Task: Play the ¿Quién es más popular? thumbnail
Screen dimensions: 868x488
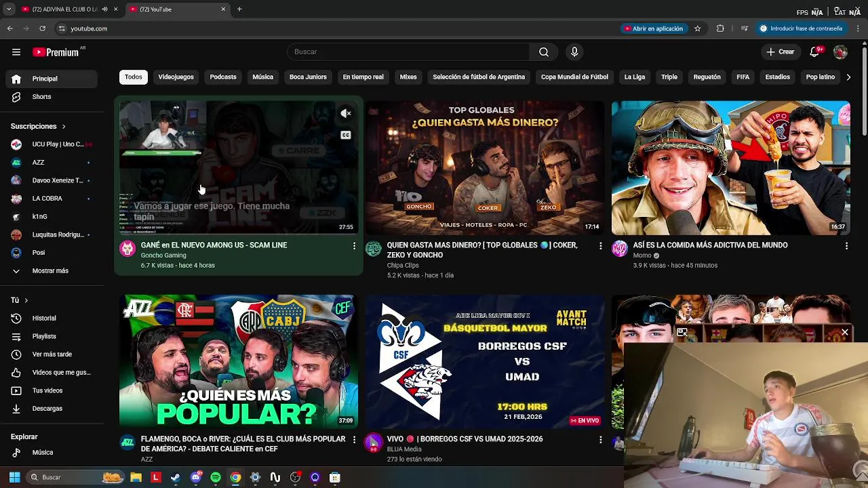Action: (x=239, y=362)
